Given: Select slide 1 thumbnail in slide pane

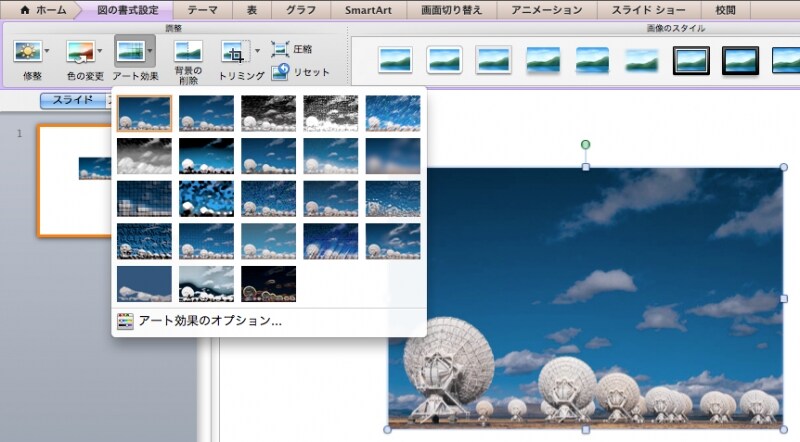Looking at the screenshot, I should 74,181.
